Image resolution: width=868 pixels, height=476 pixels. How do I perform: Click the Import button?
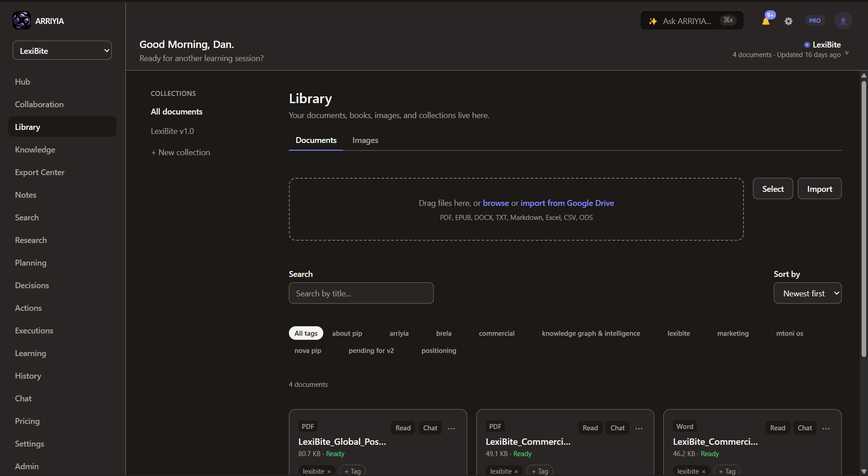[x=820, y=189]
